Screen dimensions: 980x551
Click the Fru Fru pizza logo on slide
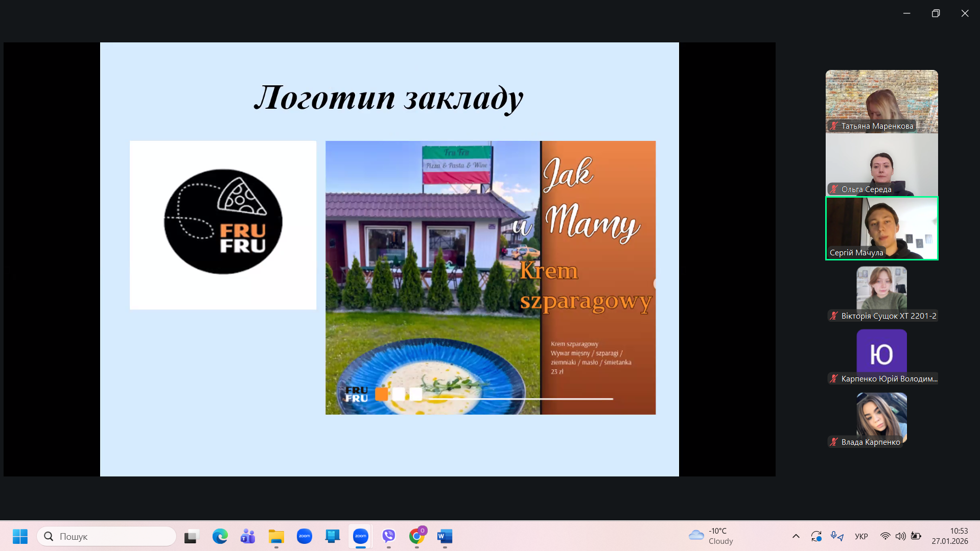[223, 223]
